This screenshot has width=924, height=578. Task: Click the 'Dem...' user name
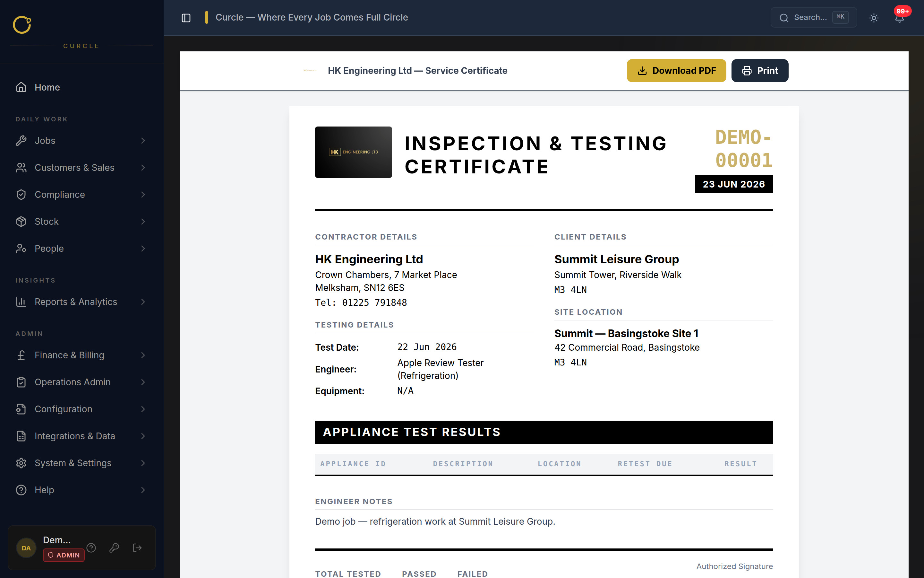56,540
